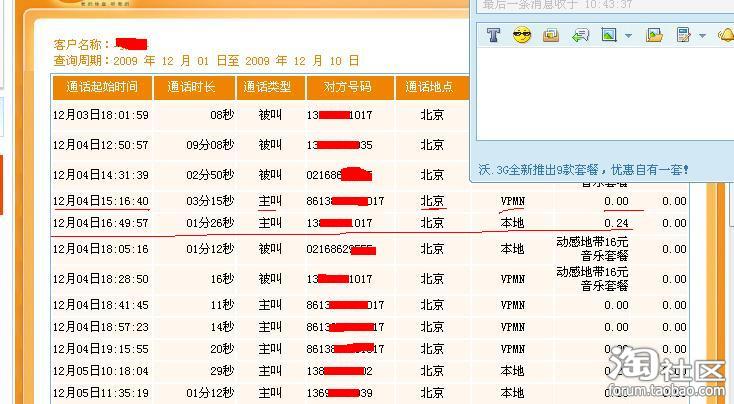Click inside the chat message input area
Image resolution: width=734 pixels, height=404 pixels.
(605, 94)
